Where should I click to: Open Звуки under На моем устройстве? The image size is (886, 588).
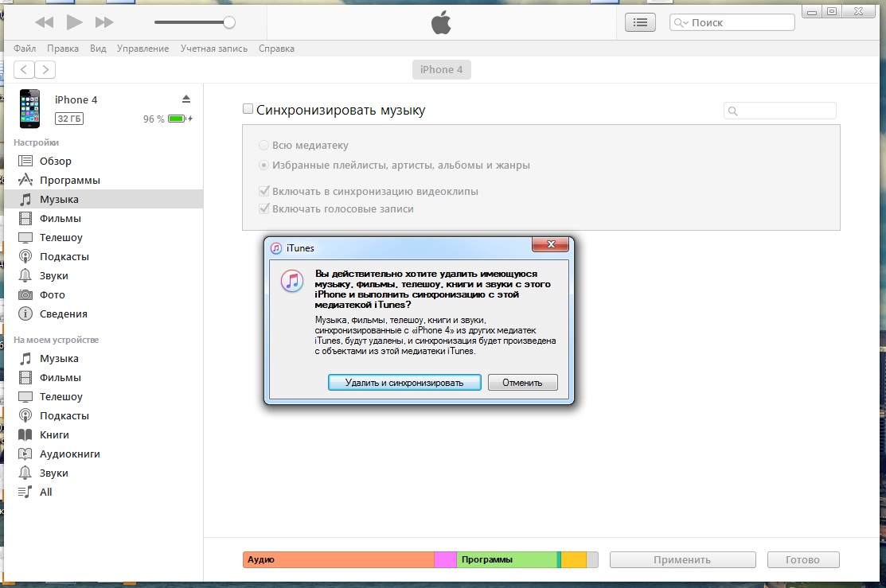[x=103, y=473]
